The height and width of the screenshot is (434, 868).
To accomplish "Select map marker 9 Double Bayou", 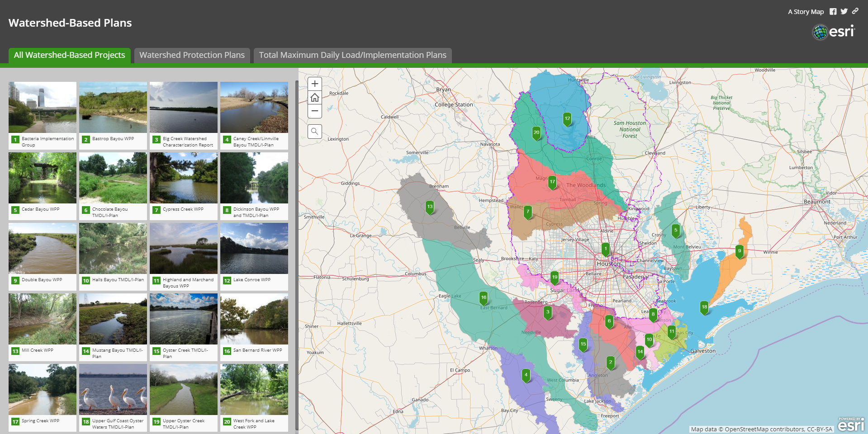I will pyautogui.click(x=740, y=252).
